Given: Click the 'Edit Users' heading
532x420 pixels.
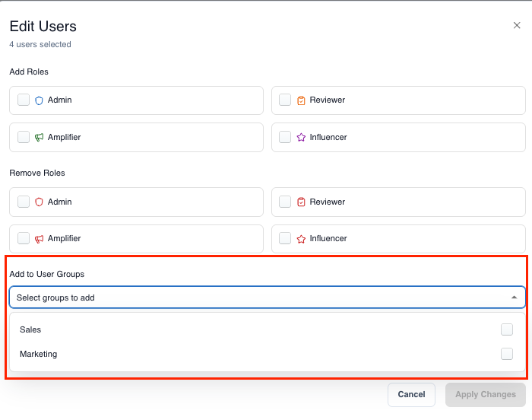Looking at the screenshot, I should pyautogui.click(x=43, y=26).
